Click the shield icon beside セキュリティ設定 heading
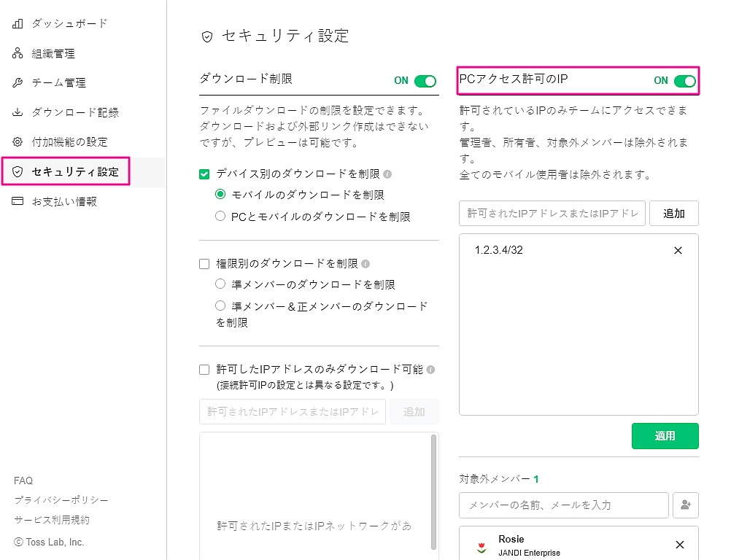 click(207, 36)
